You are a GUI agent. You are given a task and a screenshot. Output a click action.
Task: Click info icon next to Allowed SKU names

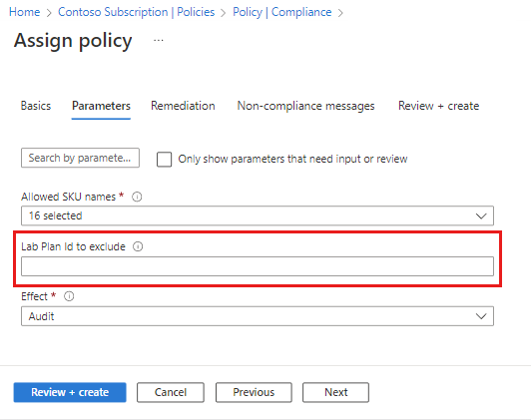[137, 197]
